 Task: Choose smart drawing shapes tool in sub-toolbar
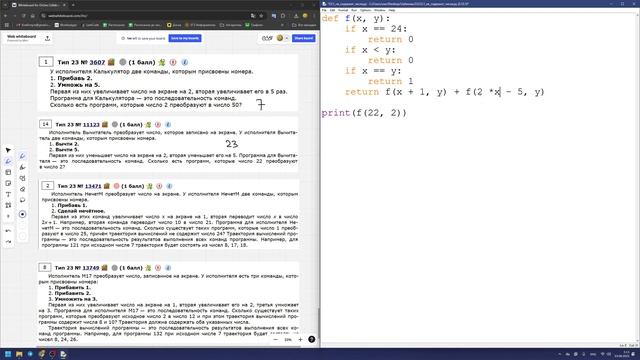[x=22, y=178]
